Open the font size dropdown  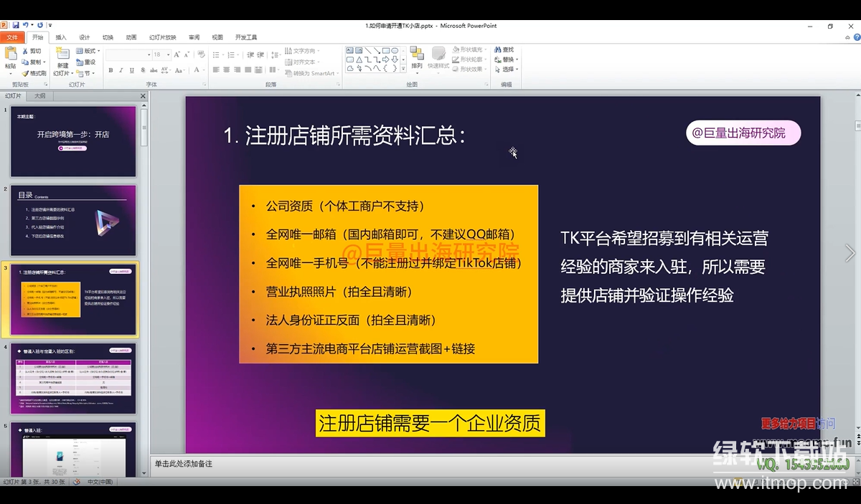(x=168, y=54)
